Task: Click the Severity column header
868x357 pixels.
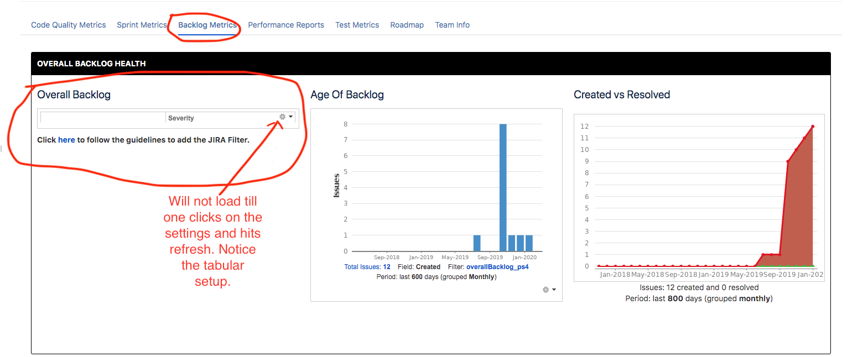Action: [181, 118]
